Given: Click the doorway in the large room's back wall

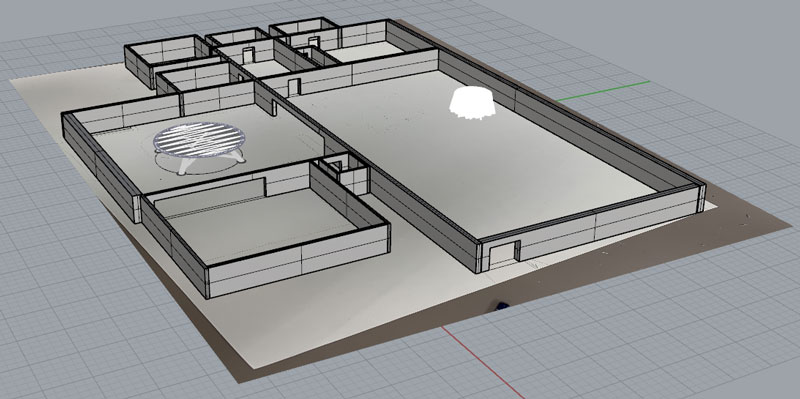Looking at the screenshot, I should tap(294, 87).
